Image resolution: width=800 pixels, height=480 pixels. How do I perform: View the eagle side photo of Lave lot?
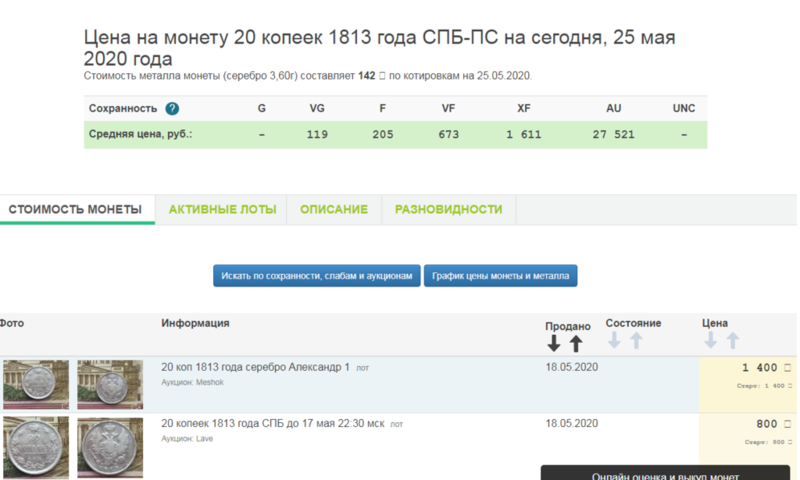[x=110, y=446]
